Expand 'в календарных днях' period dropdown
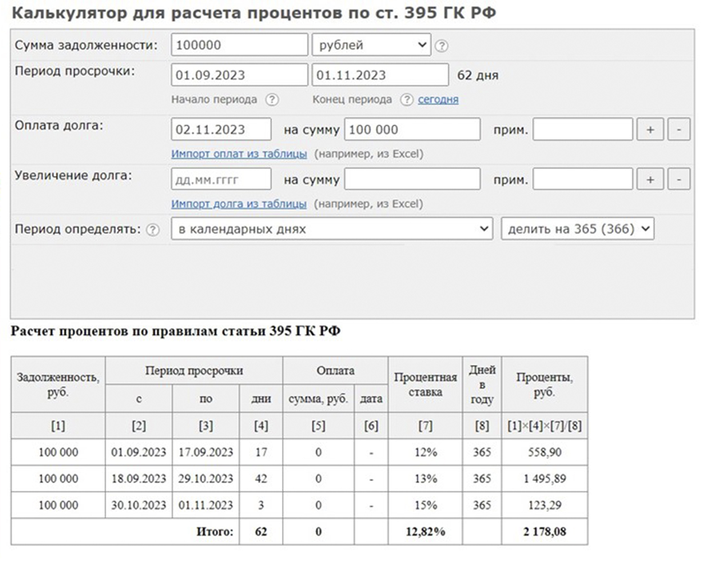Screen dimensions: 728x562 (331, 229)
